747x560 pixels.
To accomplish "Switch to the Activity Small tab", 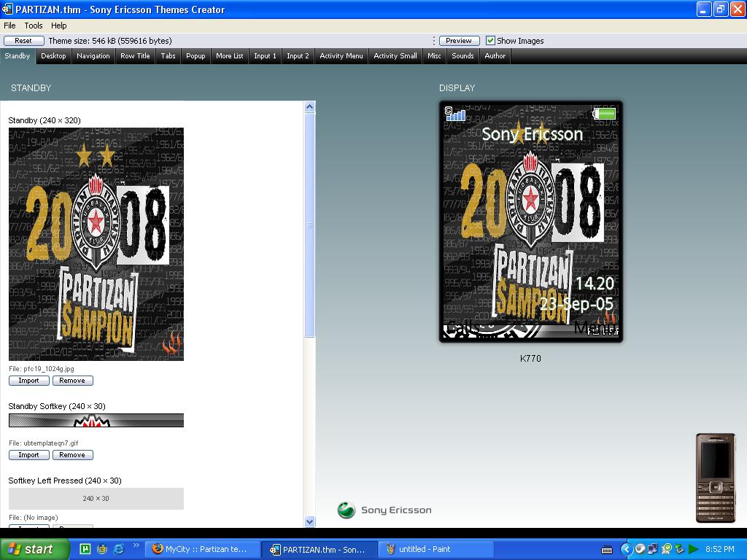I will point(395,56).
